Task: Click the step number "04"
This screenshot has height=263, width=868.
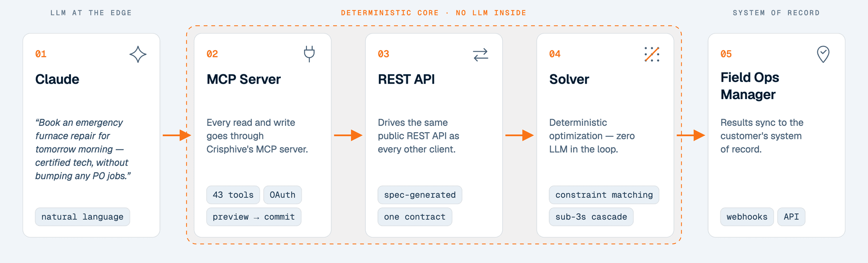Action: (555, 54)
